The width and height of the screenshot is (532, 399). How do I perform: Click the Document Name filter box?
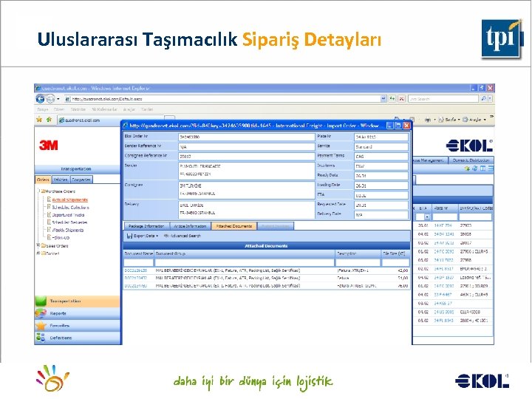tap(138, 262)
